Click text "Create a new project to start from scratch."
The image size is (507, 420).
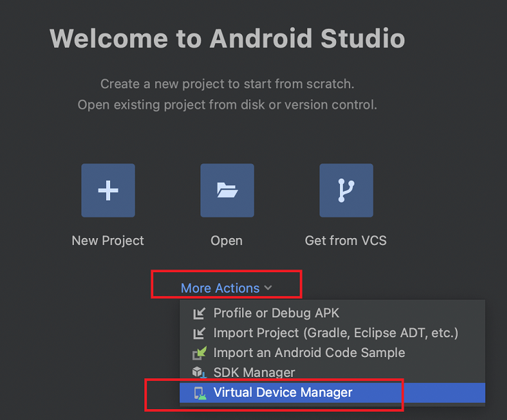point(227,84)
